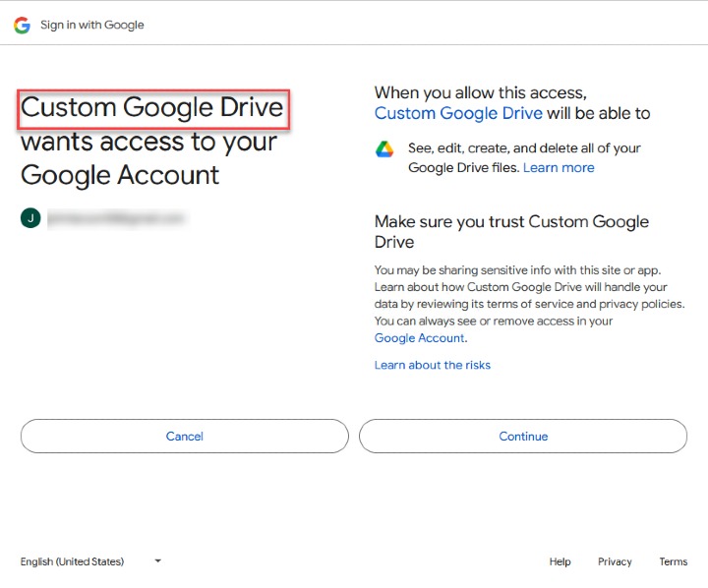
Task: Open the Google Account link
Action: [419, 338]
